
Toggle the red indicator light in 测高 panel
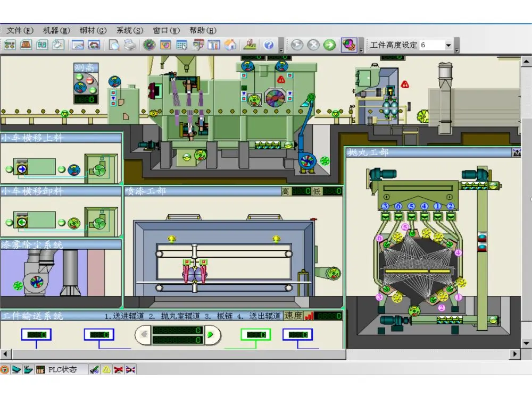point(89,80)
